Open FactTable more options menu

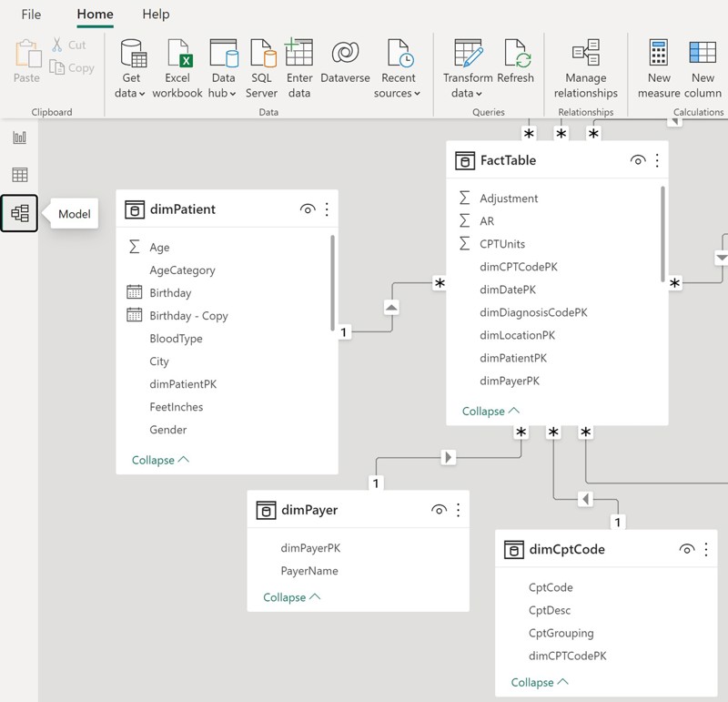click(x=657, y=161)
